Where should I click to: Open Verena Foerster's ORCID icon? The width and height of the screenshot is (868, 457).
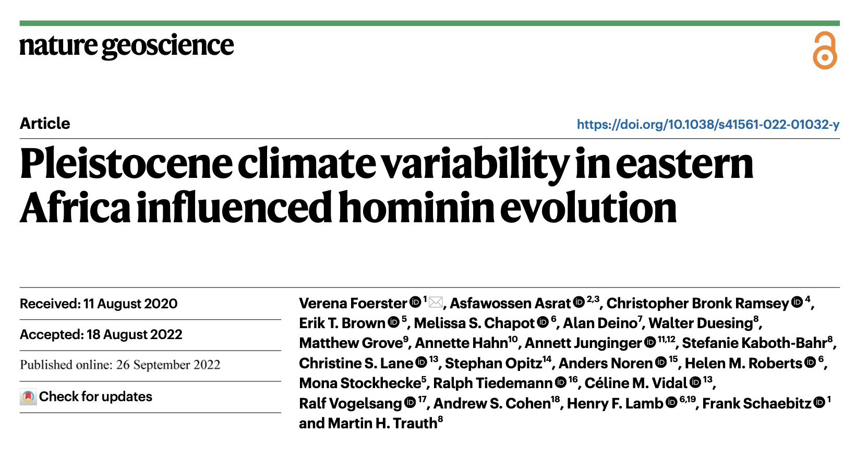pyautogui.click(x=415, y=302)
